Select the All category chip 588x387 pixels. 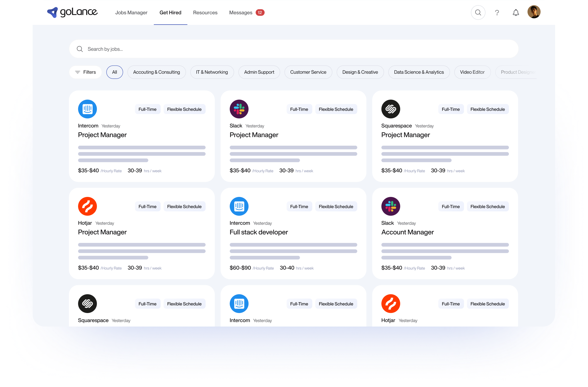[115, 72]
